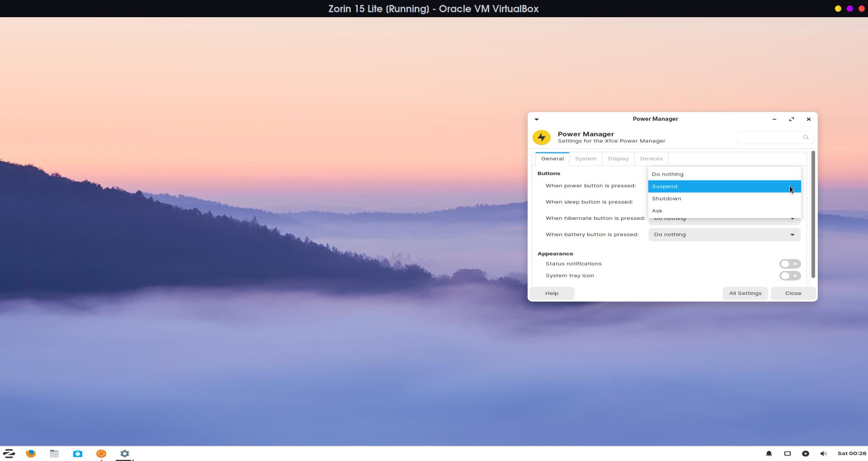Open the file manager from the taskbar
The height and width of the screenshot is (461, 868).
[54, 453]
